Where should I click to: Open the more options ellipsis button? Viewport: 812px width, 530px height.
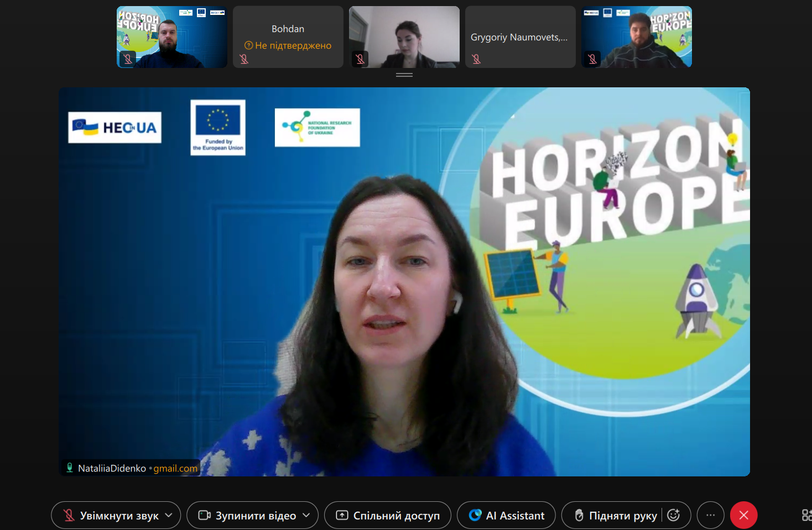[x=710, y=515]
